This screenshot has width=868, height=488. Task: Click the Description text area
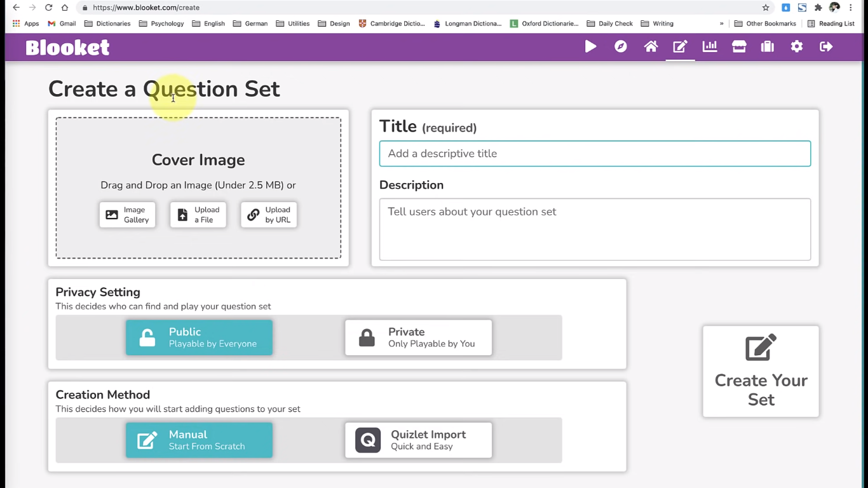tap(595, 229)
